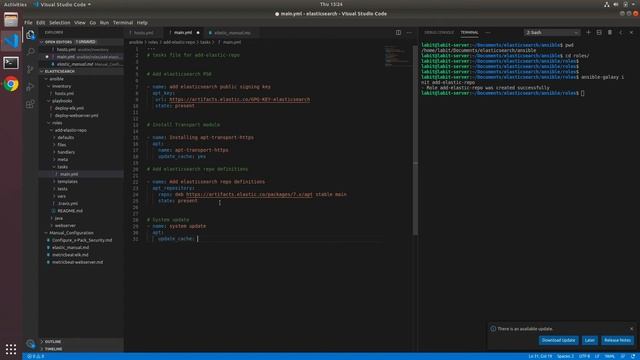Dismiss the update notification
Screen dimensions: 640x360
[x=631, y=329]
